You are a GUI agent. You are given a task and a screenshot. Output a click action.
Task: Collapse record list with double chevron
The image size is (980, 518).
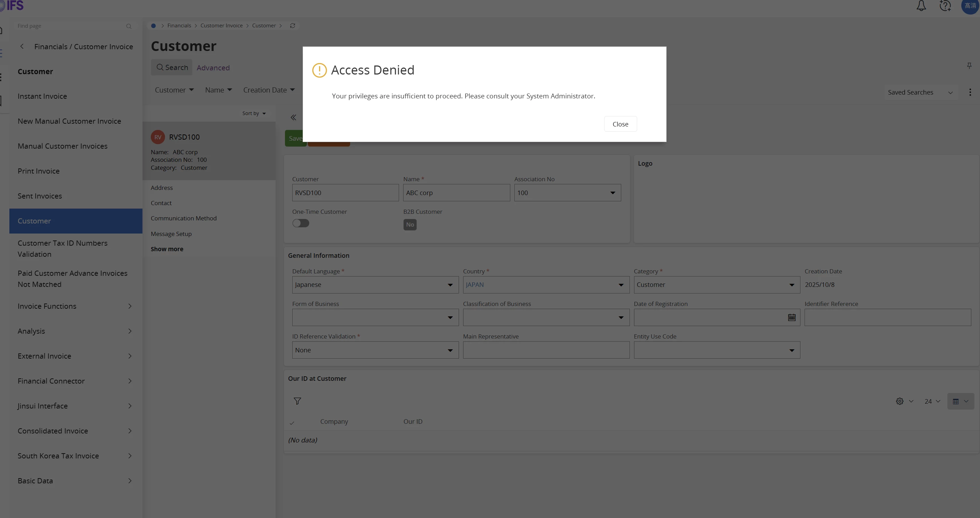(x=293, y=117)
